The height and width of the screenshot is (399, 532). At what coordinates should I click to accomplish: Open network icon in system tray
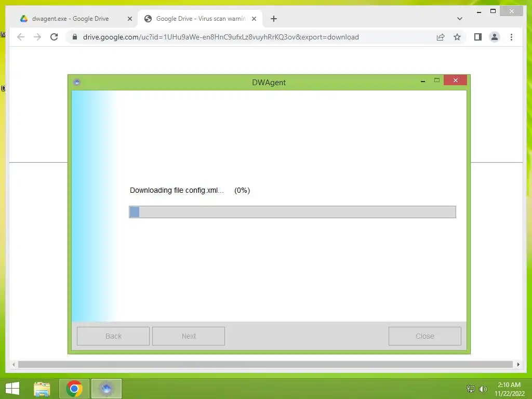point(471,389)
